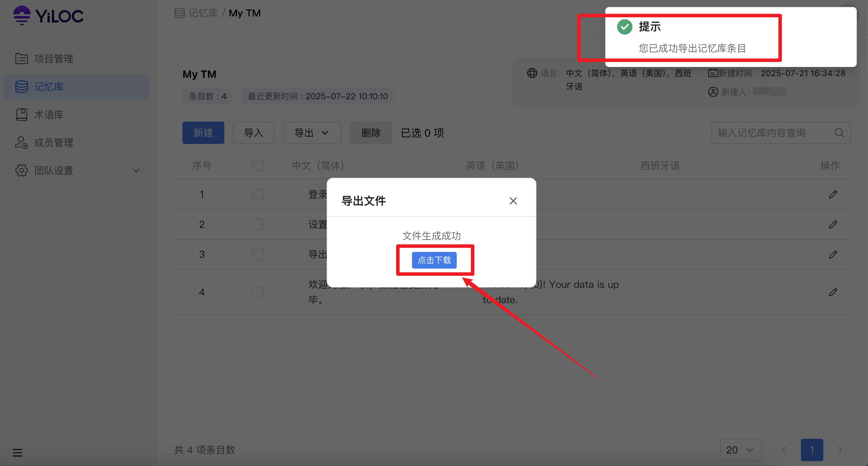The image size is (868, 466).
Task: Click the 新建 button
Action: pos(203,133)
